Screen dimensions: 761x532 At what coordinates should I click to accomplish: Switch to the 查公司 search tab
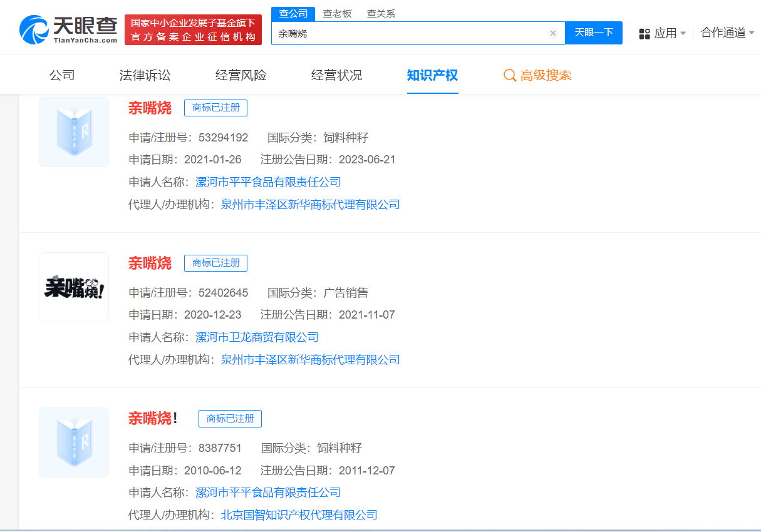point(293,14)
